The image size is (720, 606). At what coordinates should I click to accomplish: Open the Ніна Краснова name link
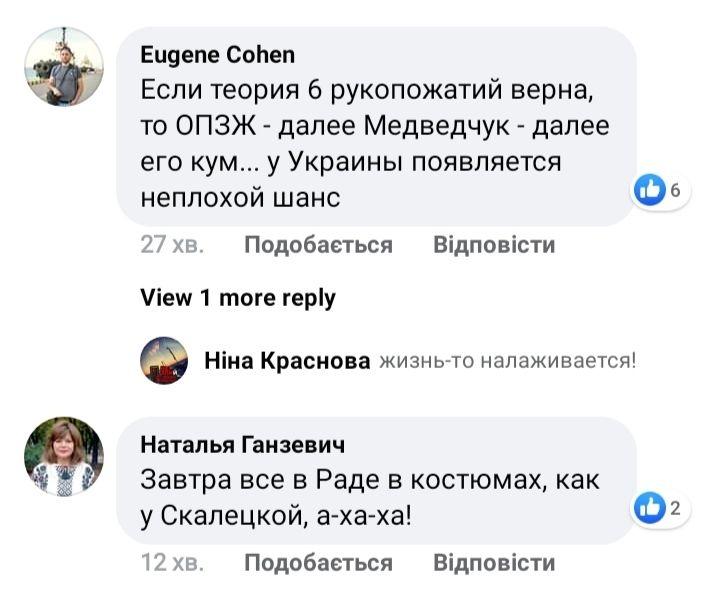coord(287,361)
